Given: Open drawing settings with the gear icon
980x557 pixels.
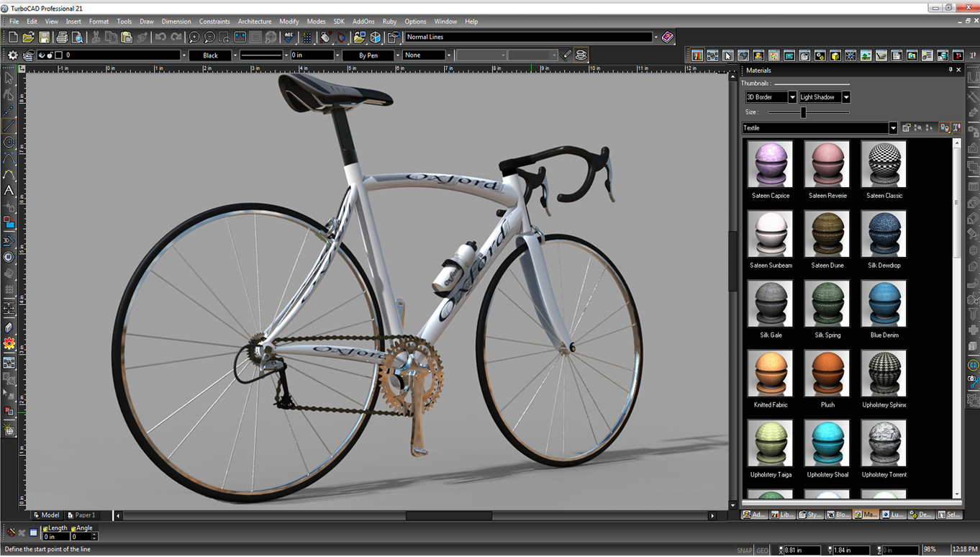Looking at the screenshot, I should coord(13,55).
